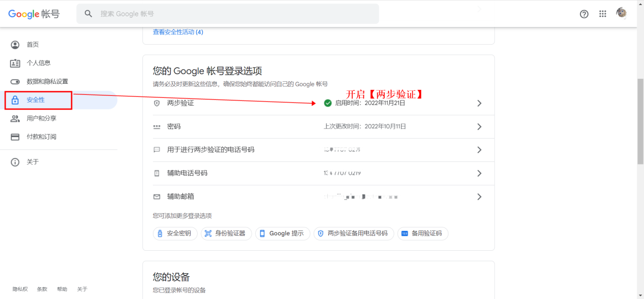
Task: Click 关于 footer link
Action: (x=82, y=289)
